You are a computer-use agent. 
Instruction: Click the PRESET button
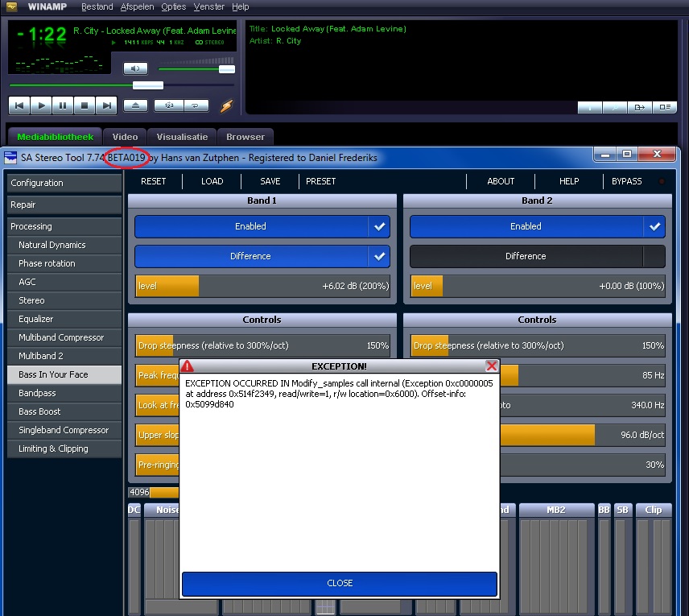coord(321,181)
